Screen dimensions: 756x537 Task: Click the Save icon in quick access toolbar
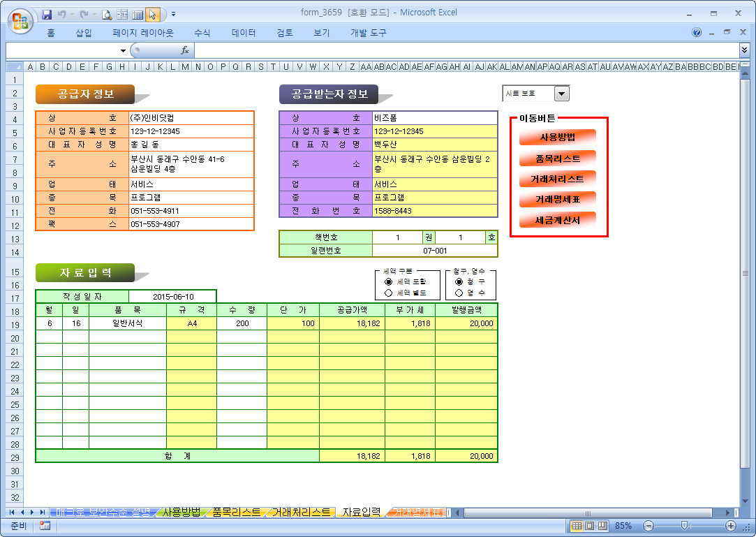(x=47, y=14)
